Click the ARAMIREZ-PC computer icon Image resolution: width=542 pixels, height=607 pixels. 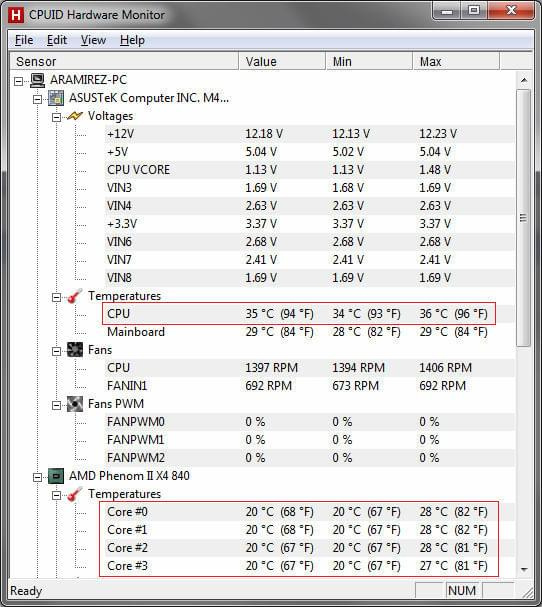click(38, 80)
